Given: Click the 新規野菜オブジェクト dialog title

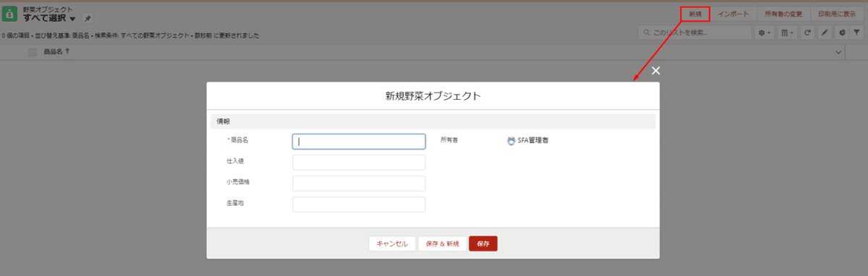Looking at the screenshot, I should tap(433, 95).
